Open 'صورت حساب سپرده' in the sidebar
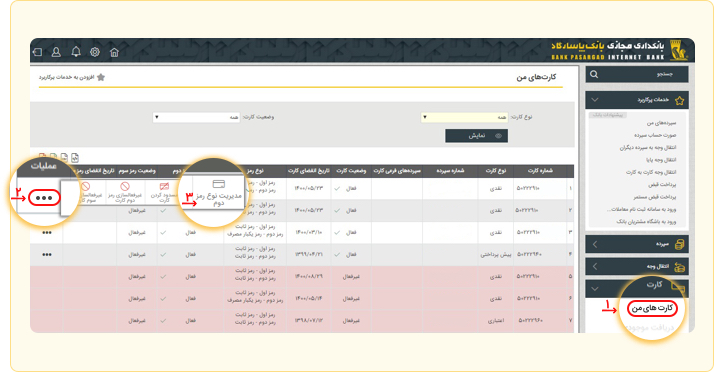Image resolution: width=714 pixels, height=372 pixels. point(655,135)
